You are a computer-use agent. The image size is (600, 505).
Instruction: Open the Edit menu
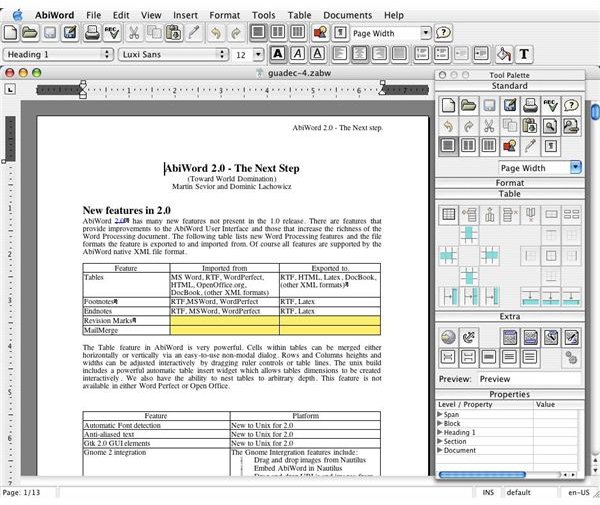tap(121, 15)
